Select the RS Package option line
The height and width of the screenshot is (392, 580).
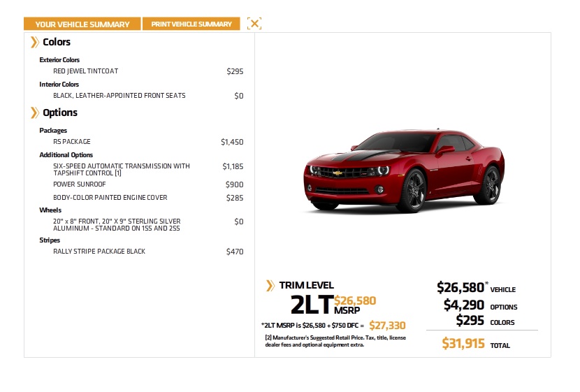tap(72, 142)
